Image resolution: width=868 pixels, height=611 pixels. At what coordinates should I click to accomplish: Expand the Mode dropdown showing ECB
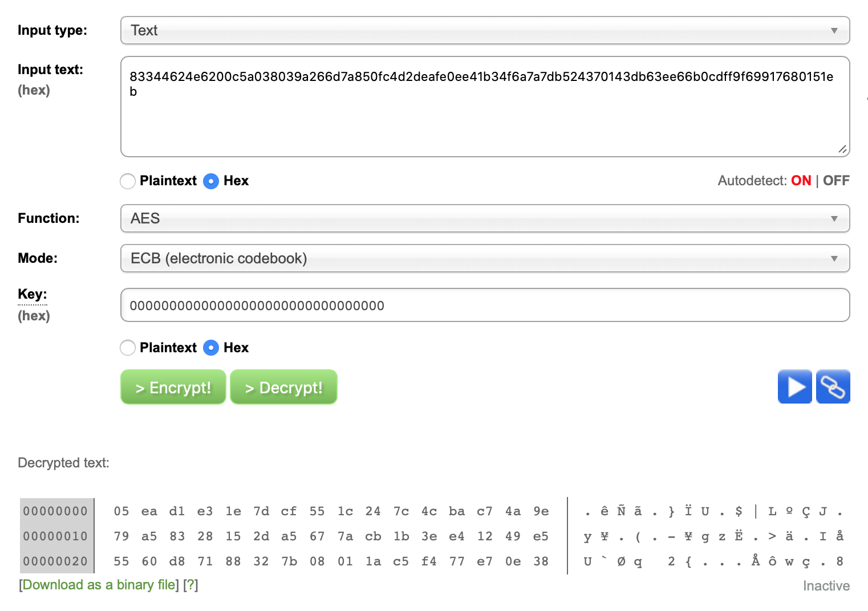pos(485,258)
